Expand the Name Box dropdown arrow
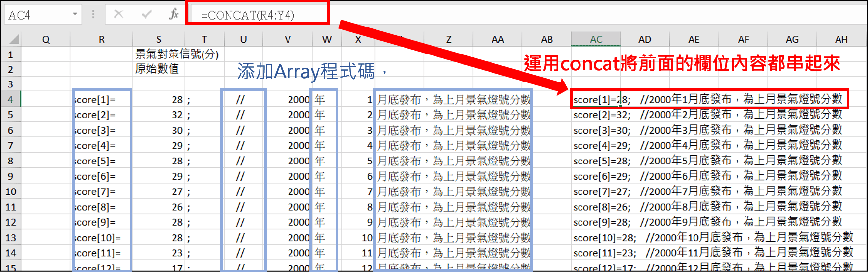The height and width of the screenshot is (272, 868). coord(75,14)
